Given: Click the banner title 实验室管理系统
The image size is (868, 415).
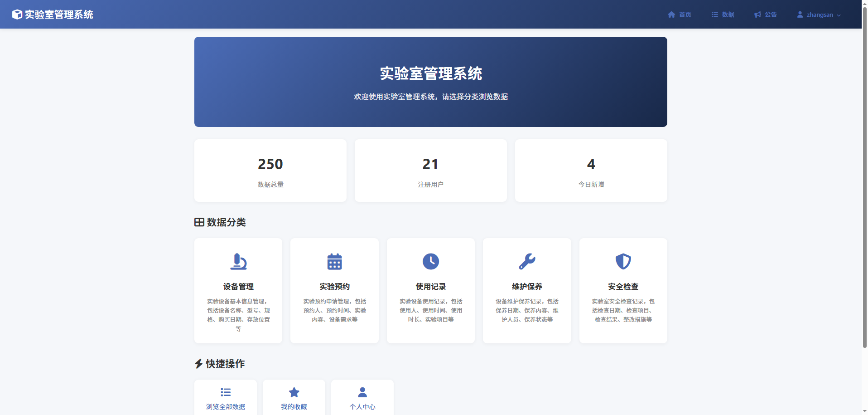Looking at the screenshot, I should click(431, 73).
